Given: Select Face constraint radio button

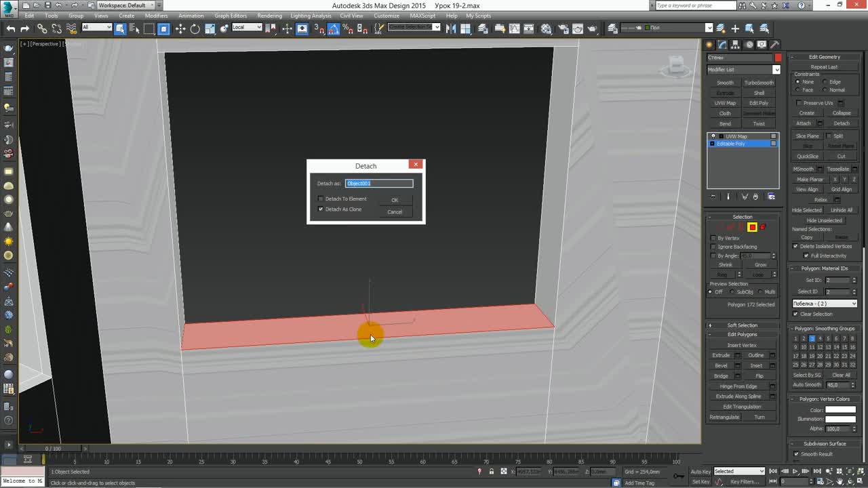Looking at the screenshot, I should coord(797,89).
